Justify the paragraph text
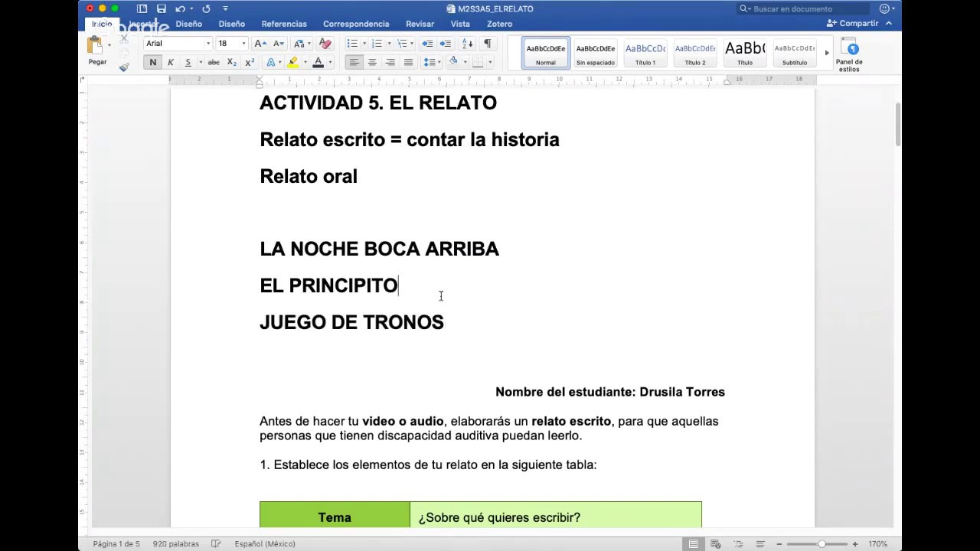Screen dimensions: 980x551 point(408,63)
